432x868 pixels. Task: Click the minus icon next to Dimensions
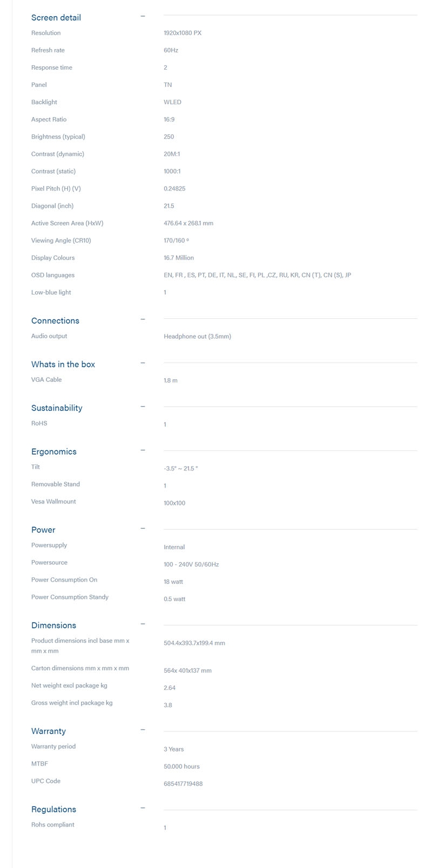coord(143,624)
